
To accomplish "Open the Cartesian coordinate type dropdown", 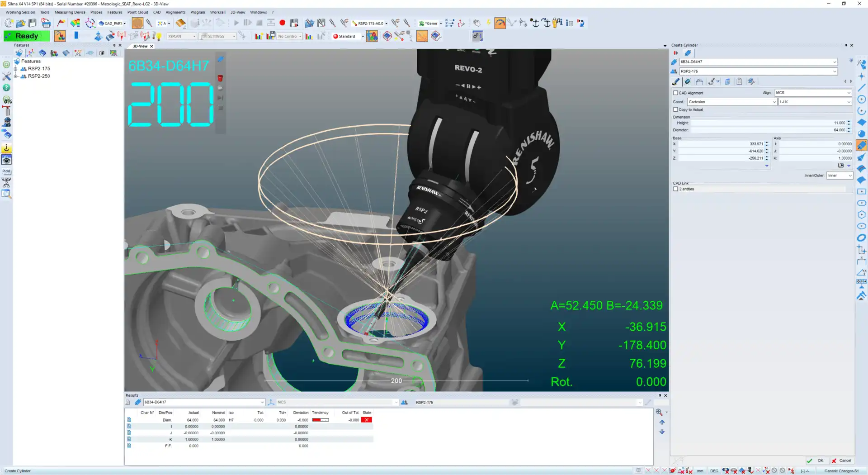I will click(x=731, y=102).
